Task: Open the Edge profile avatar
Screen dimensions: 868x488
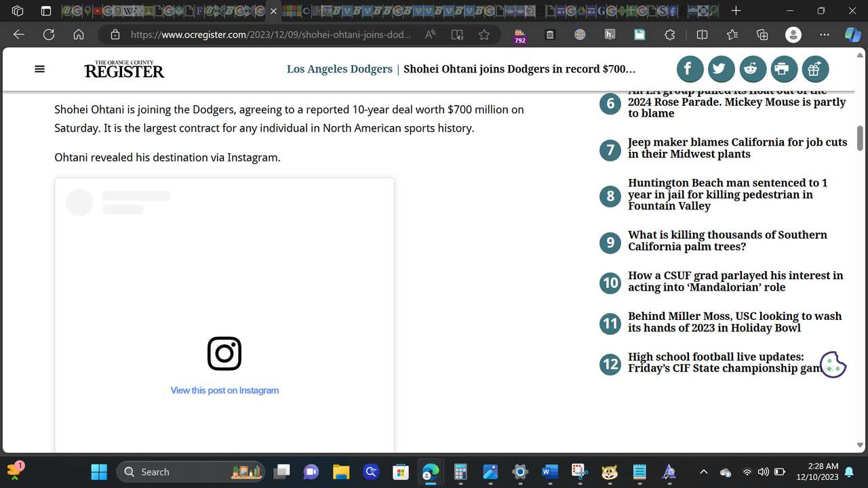Action: pyautogui.click(x=793, y=35)
